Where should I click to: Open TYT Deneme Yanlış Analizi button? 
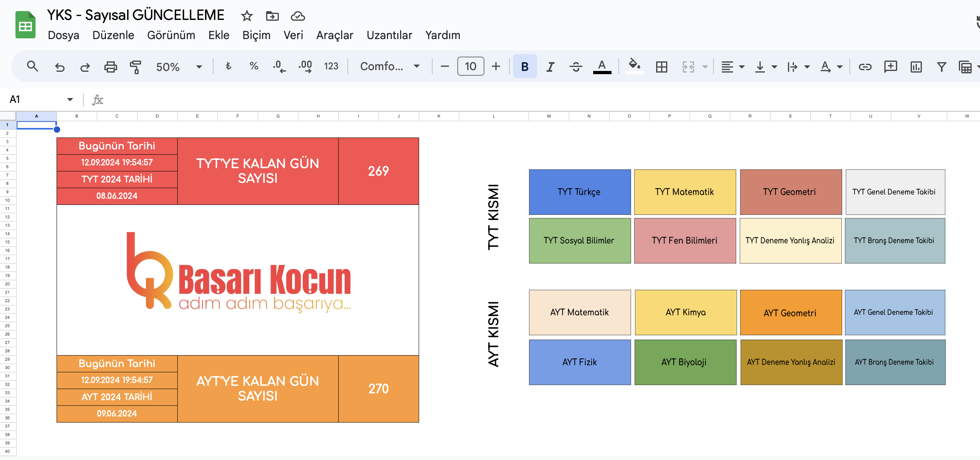click(790, 241)
